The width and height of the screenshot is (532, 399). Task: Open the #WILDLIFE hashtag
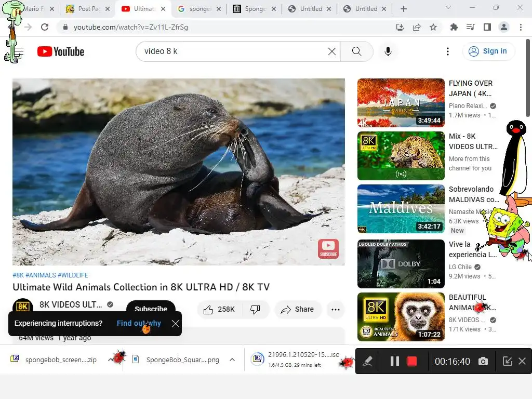pyautogui.click(x=73, y=275)
